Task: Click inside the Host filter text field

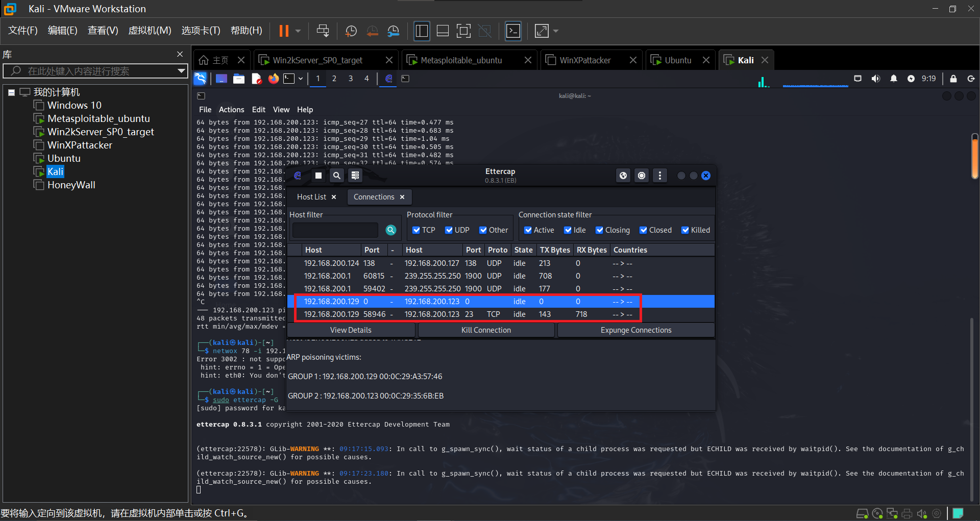Action: tap(335, 230)
